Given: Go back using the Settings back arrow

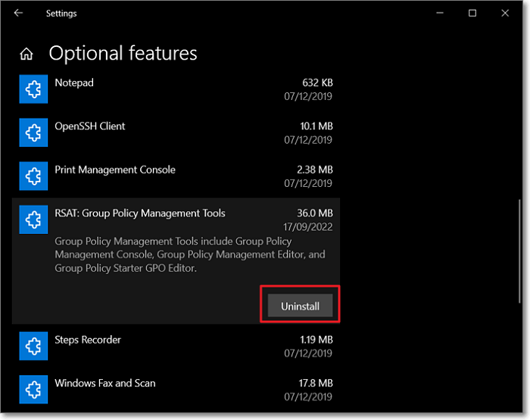Looking at the screenshot, I should coord(18,13).
